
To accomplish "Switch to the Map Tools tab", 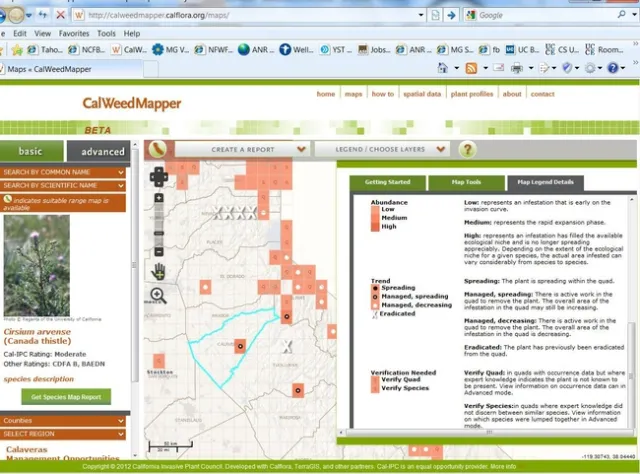I will coord(466,182).
